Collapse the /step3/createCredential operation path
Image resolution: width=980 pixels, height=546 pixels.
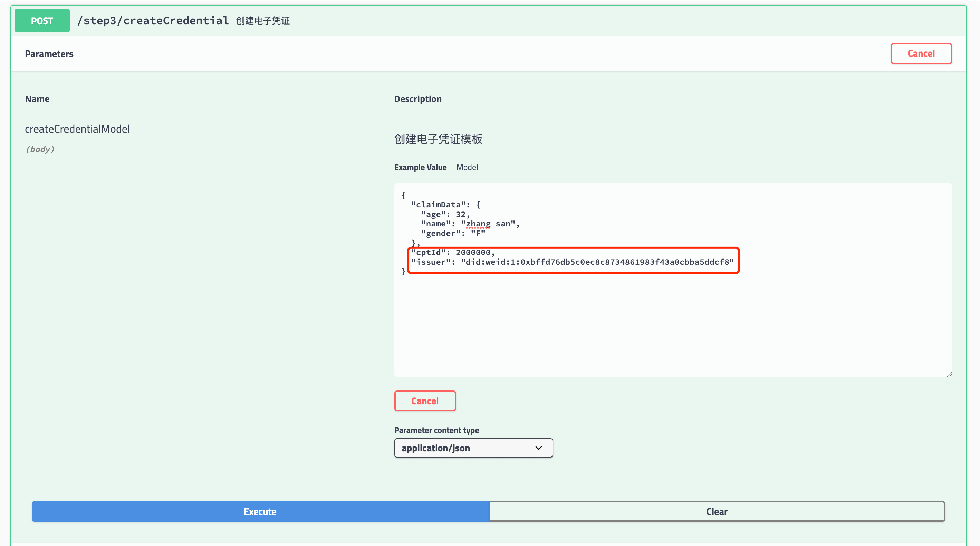tap(153, 20)
